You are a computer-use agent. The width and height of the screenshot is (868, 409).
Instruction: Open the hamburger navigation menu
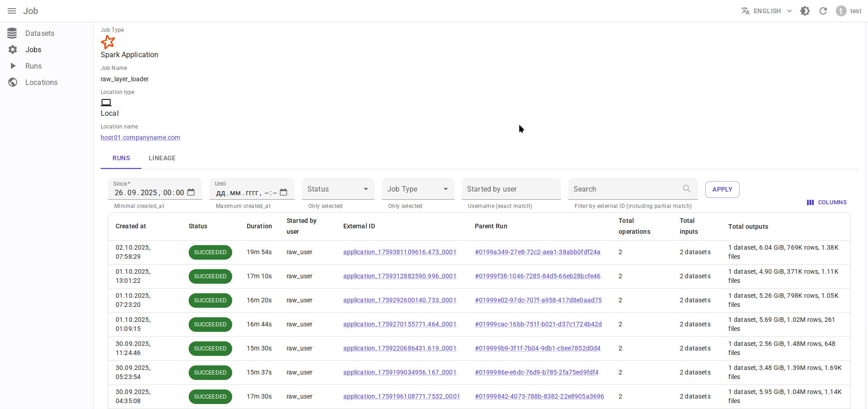(12, 11)
